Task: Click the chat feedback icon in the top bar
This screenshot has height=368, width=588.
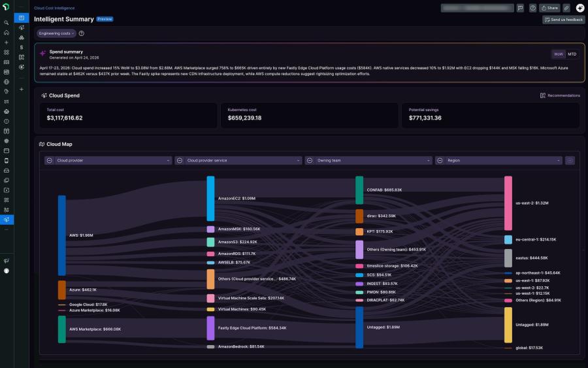Action: [x=520, y=8]
